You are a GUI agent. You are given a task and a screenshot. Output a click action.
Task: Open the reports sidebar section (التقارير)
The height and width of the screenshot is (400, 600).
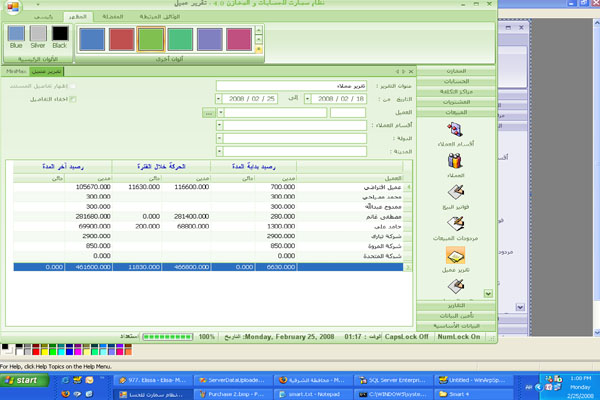point(456,305)
